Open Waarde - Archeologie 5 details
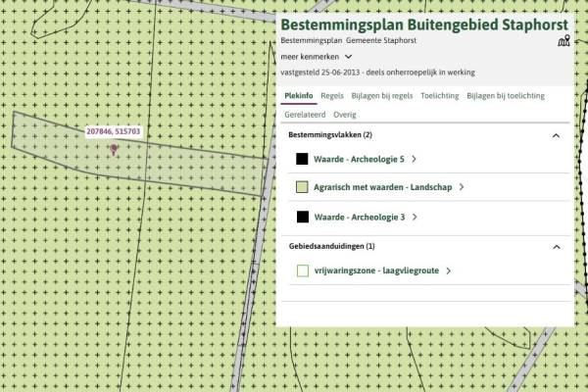This screenshot has width=588, height=392. tap(359, 159)
